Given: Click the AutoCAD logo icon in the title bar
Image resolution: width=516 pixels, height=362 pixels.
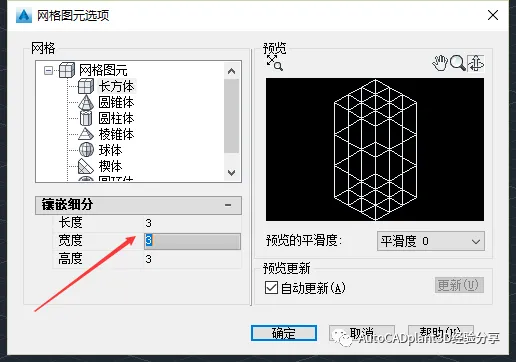Looking at the screenshot, I should pyautogui.click(x=24, y=16).
